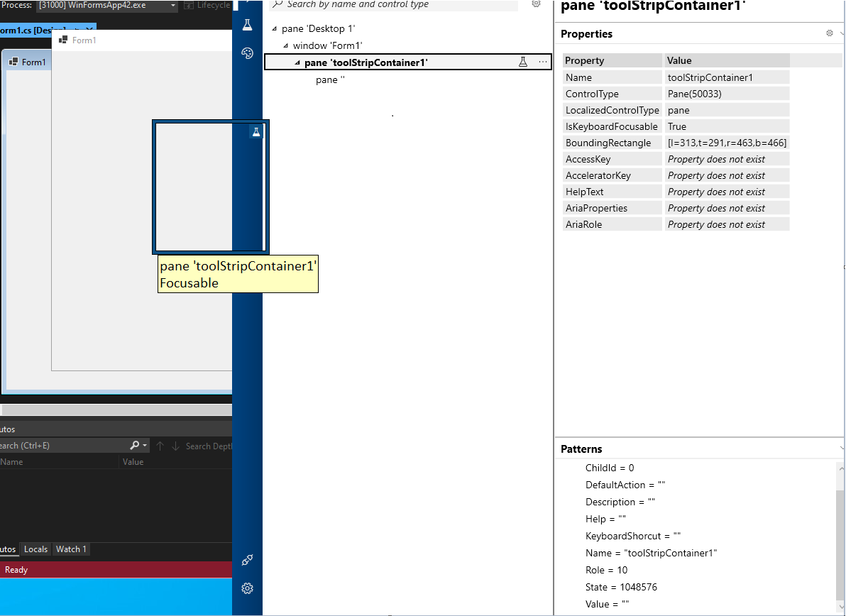846x616 pixels.
Task: Run tests flask icon on toolStripContainer1 tree row
Action: coord(523,62)
